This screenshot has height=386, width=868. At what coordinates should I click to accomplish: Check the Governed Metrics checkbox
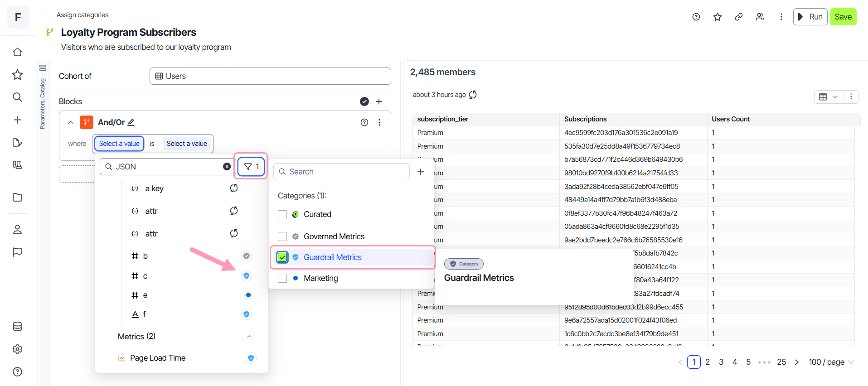coord(282,236)
